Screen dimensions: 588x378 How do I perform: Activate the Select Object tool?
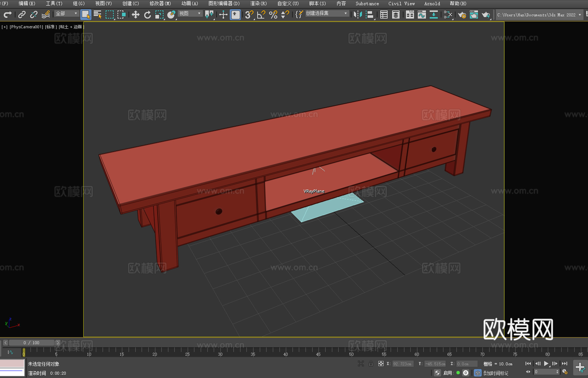tap(86, 14)
